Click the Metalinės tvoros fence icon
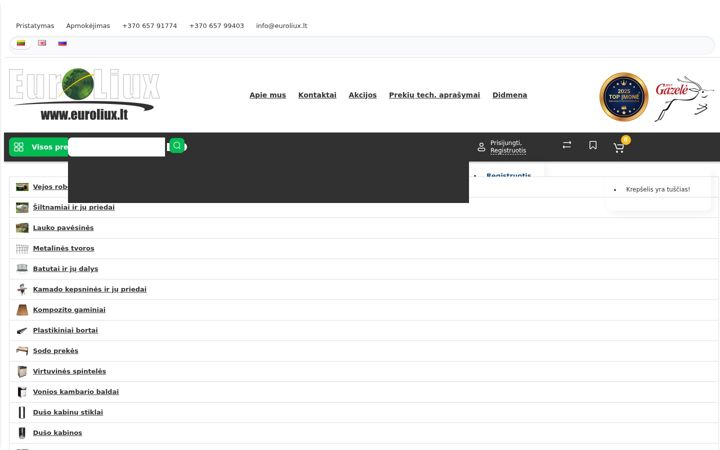Screen dimensions: 720x450 pyautogui.click(x=22, y=248)
